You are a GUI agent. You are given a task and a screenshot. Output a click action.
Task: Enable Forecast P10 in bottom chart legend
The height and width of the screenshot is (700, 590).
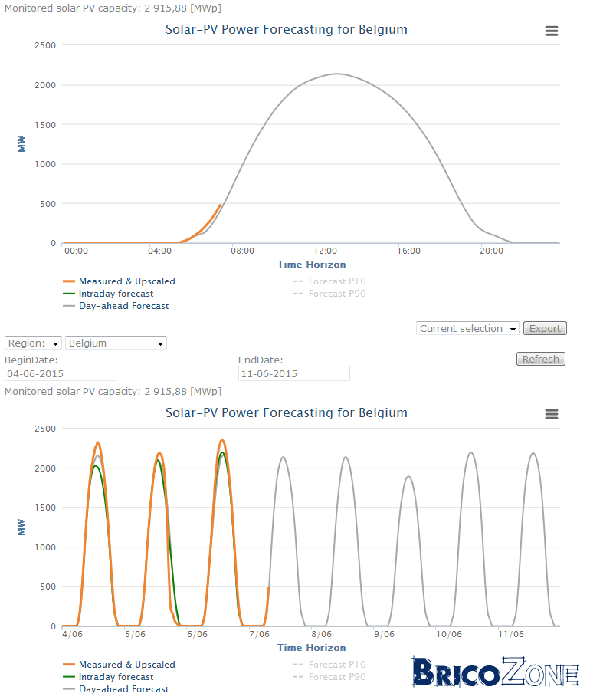coord(329,665)
